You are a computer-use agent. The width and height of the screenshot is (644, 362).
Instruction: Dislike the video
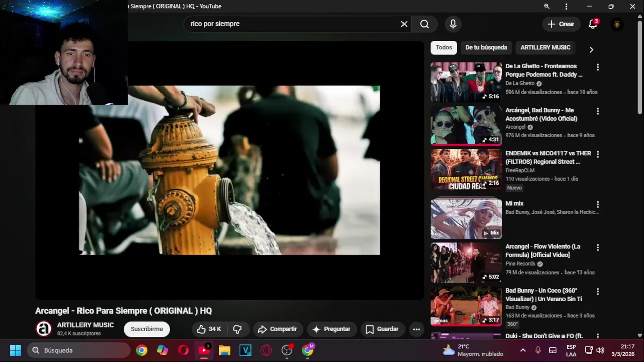pyautogui.click(x=237, y=329)
